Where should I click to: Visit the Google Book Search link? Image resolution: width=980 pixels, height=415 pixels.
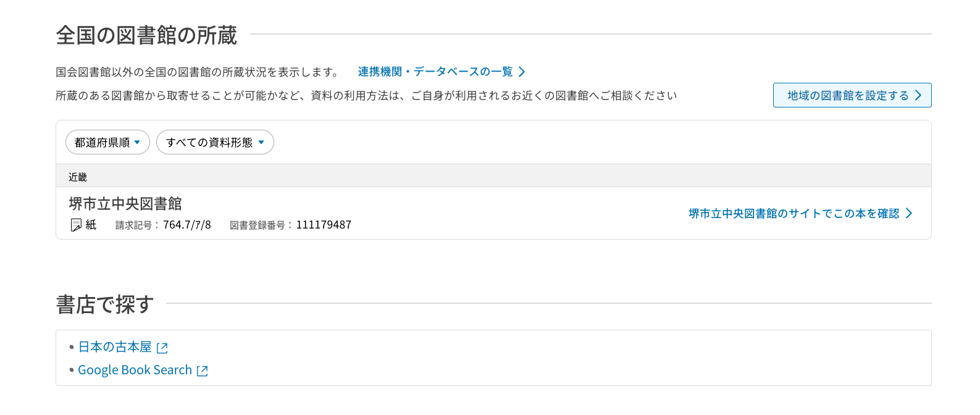point(135,370)
